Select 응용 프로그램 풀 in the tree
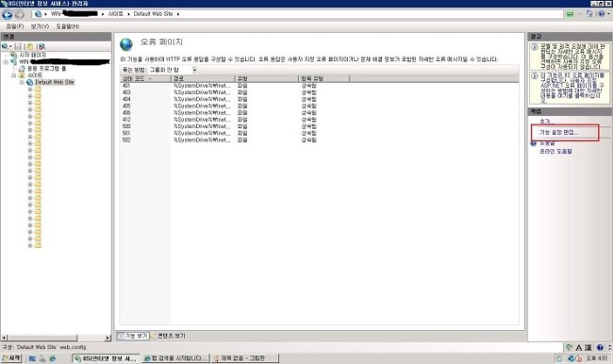Viewport: 613px width, 364px height. pyautogui.click(x=47, y=69)
